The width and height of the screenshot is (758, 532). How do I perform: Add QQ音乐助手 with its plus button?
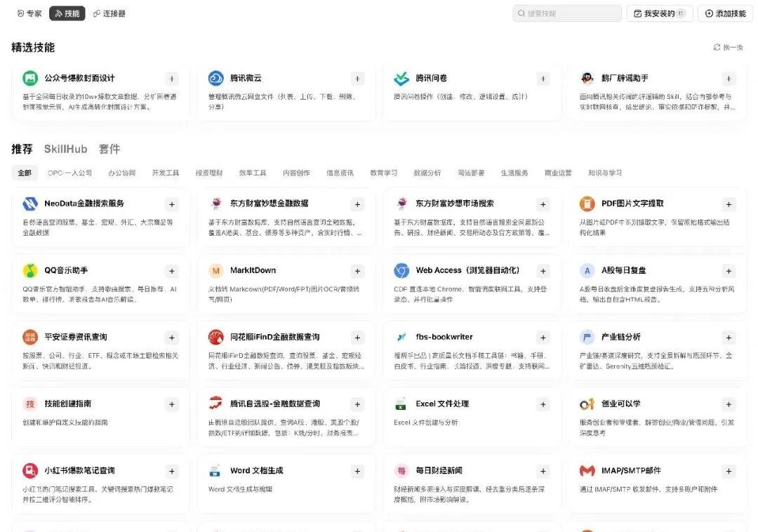[x=172, y=271]
